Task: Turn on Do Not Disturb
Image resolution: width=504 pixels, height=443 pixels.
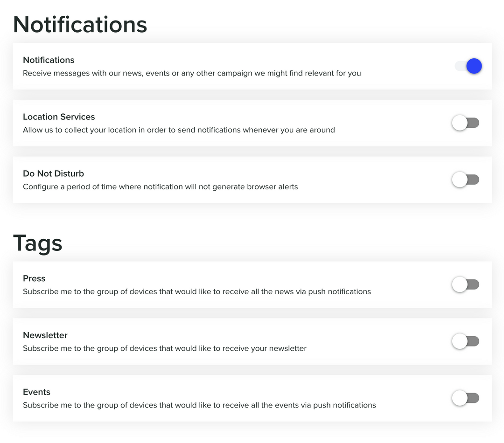Action: tap(465, 180)
